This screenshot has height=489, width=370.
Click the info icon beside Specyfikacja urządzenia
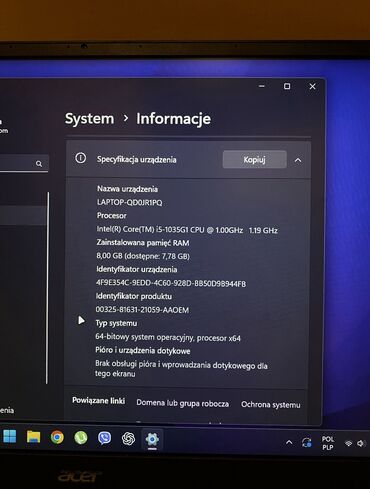(80, 158)
